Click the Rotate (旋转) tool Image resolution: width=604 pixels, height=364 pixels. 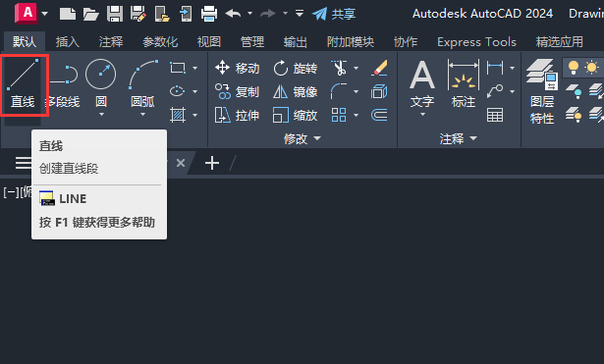pos(296,68)
